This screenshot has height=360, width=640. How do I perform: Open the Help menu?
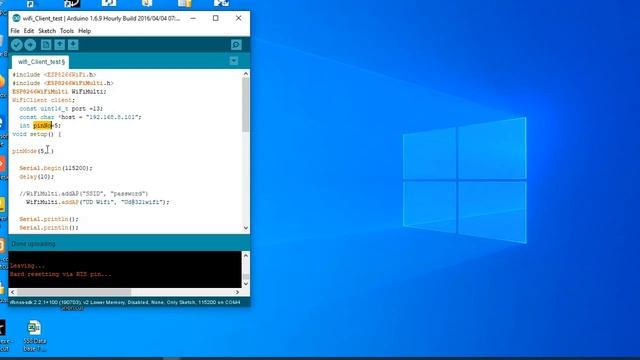84,31
